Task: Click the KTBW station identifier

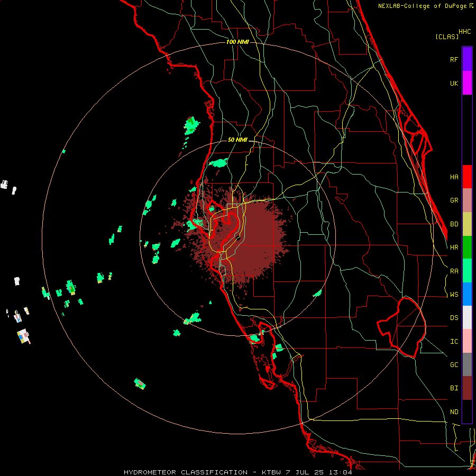Action: pos(271,472)
